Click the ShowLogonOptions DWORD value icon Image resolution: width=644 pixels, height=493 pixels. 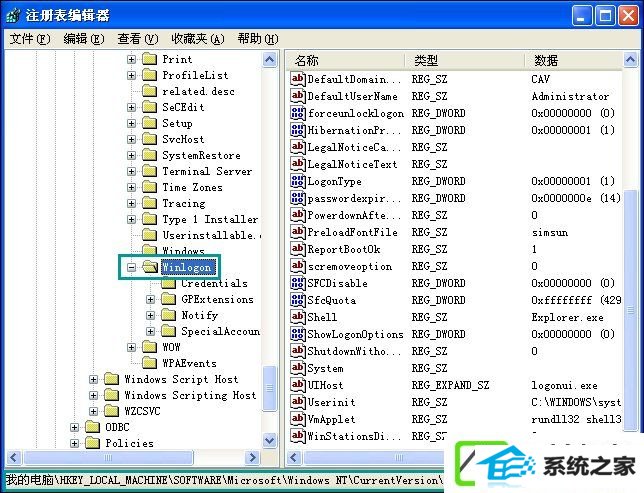pyautogui.click(x=298, y=334)
